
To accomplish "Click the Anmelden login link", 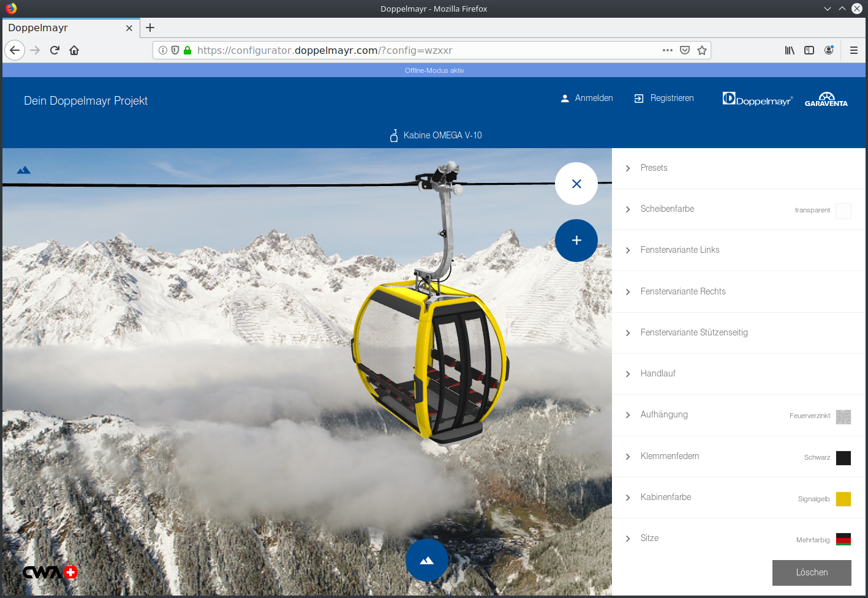I will click(x=587, y=98).
